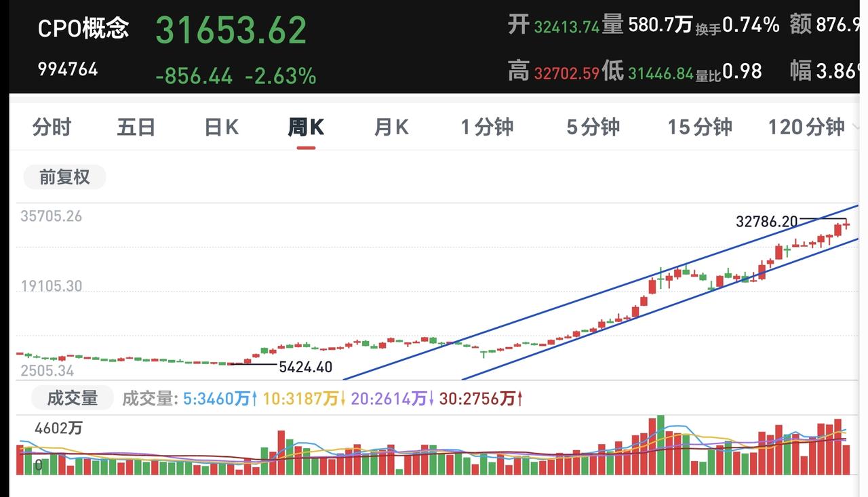Click the 10:3187万 volume average label
868x497 pixels.
(304, 399)
